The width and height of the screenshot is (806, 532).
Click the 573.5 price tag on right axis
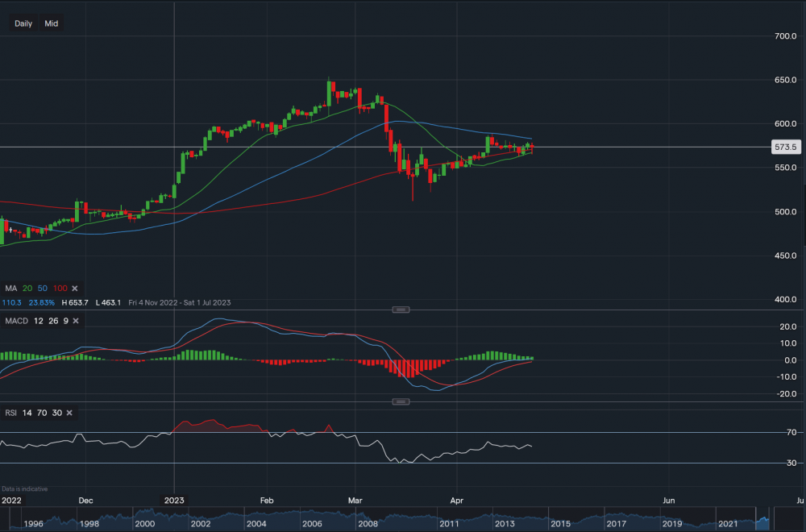pos(786,147)
